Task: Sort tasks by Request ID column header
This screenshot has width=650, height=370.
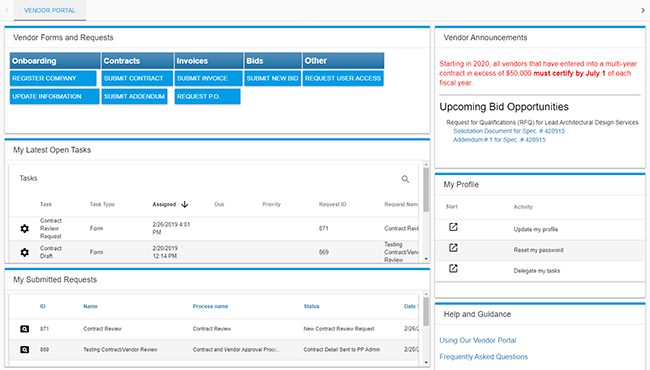Action: click(332, 204)
